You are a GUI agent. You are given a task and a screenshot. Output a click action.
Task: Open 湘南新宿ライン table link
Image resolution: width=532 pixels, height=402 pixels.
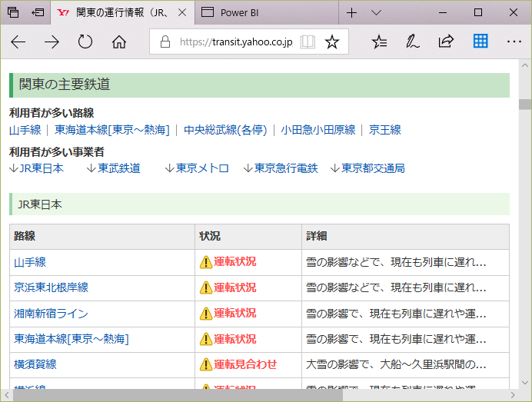tap(51, 314)
